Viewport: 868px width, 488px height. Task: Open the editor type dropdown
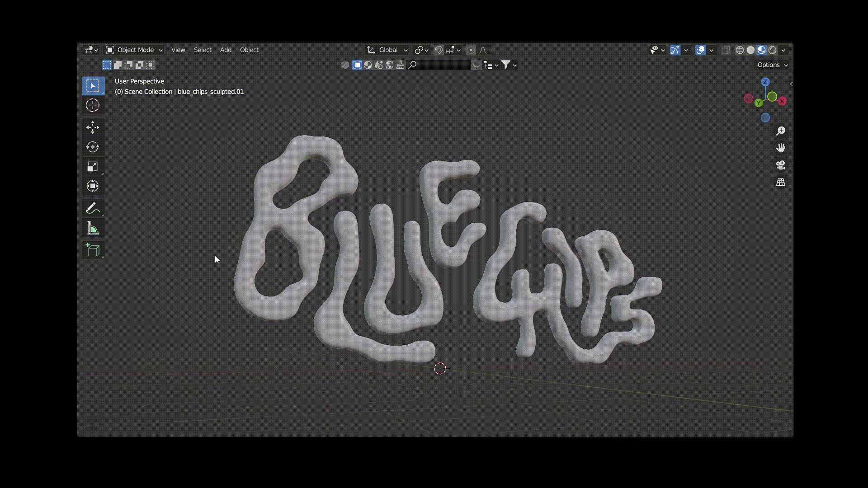click(x=91, y=50)
